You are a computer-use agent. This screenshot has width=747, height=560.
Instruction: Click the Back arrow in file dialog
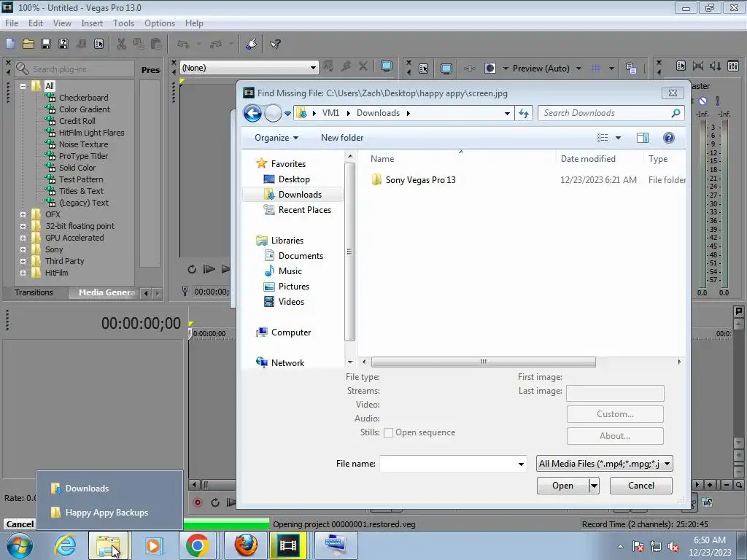(x=252, y=113)
